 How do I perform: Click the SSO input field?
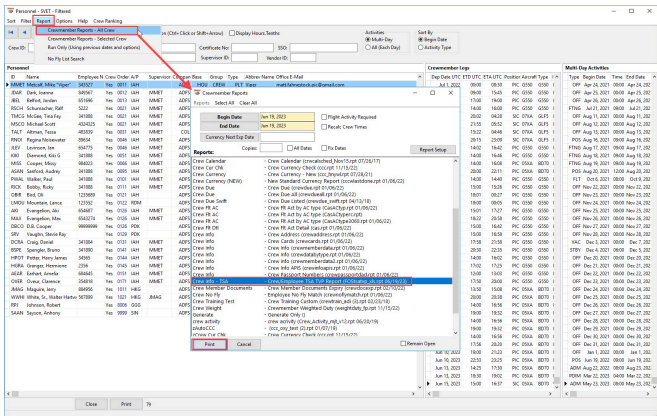323,48
